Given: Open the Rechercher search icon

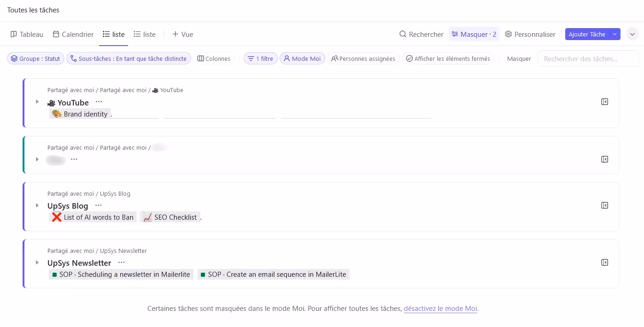Looking at the screenshot, I should click(x=402, y=34).
